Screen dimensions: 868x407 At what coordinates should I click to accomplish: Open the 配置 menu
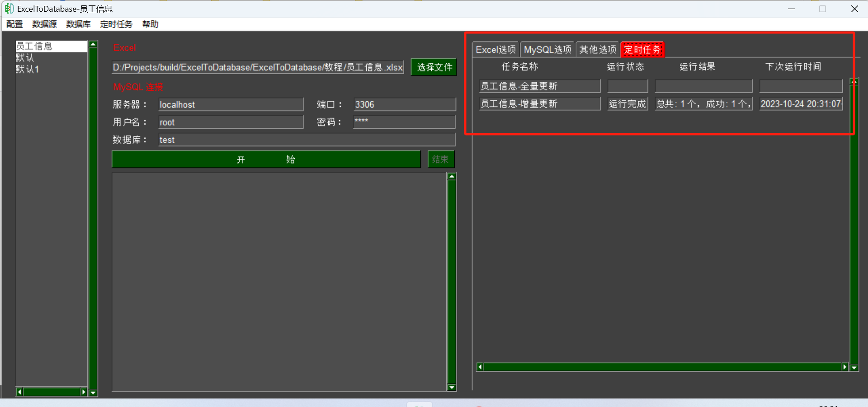coord(14,24)
